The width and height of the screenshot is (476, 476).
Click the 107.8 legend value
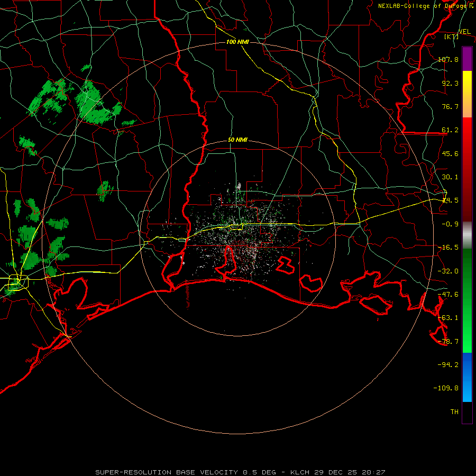pyautogui.click(x=448, y=59)
